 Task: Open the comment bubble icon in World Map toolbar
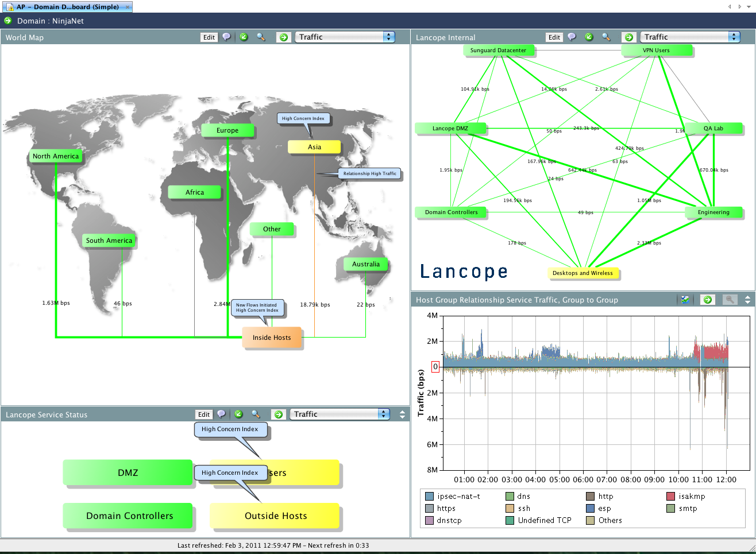(226, 37)
